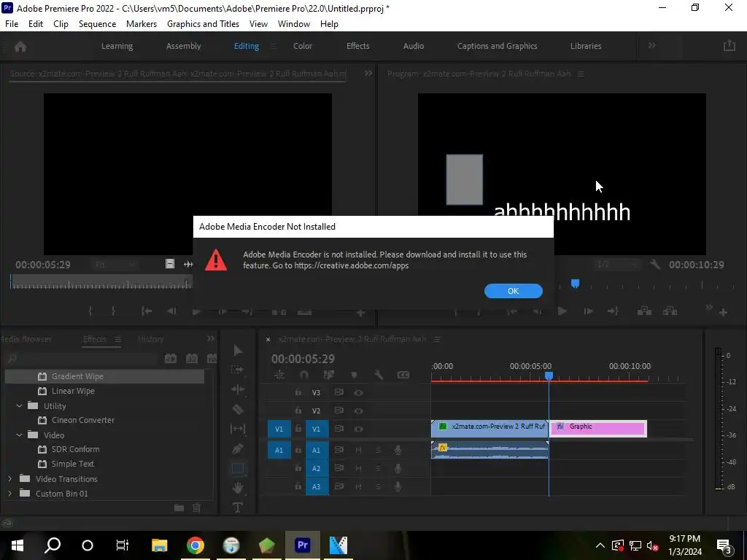Toggle V3 track targeting
The height and width of the screenshot is (560, 747).
coord(317,393)
